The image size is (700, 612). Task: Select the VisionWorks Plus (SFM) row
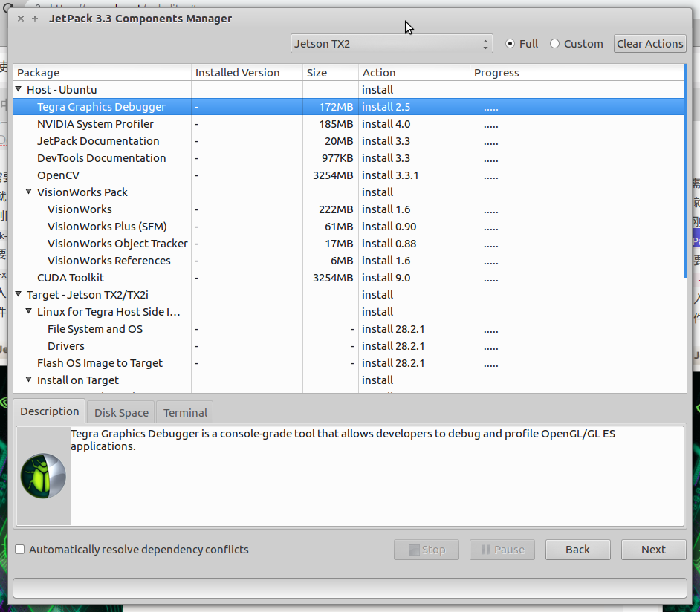click(349, 227)
